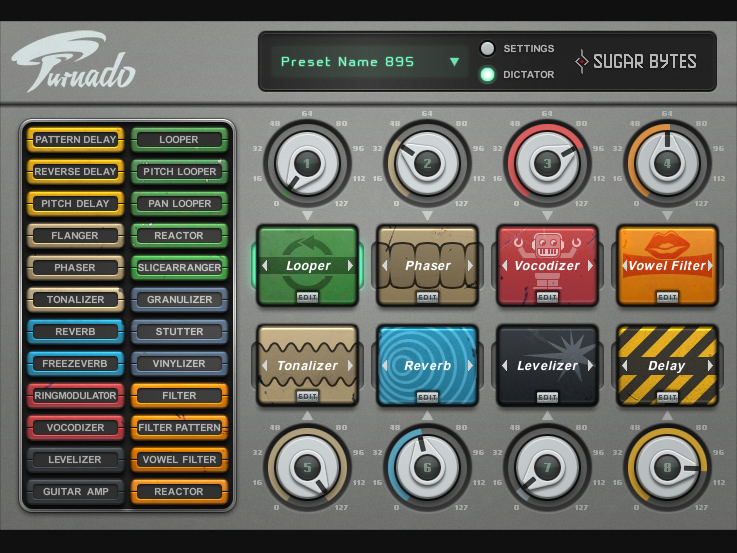Choose LOOPER from effect list
This screenshot has height=553, width=737.
pyautogui.click(x=179, y=140)
